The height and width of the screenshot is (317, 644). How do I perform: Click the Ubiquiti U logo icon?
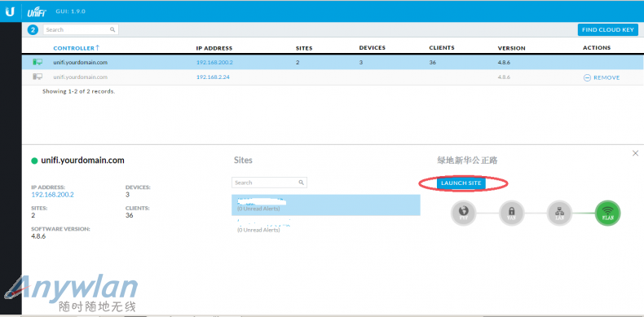tap(10, 11)
